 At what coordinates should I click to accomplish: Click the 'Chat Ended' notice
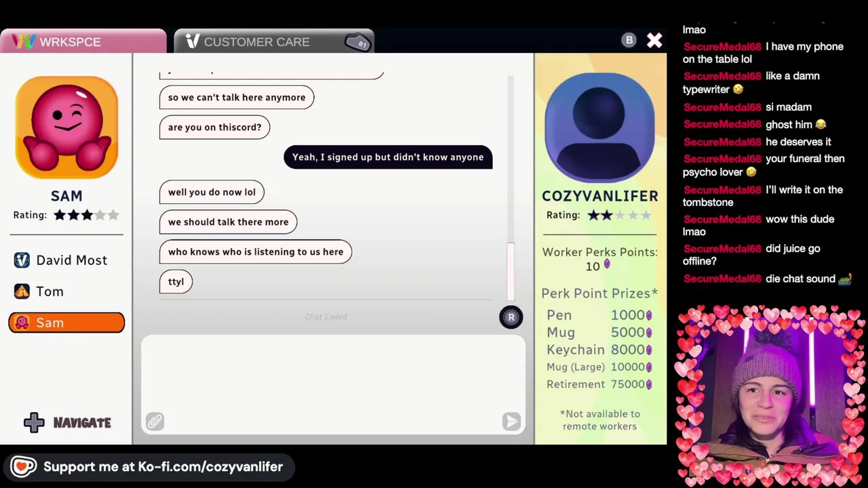click(326, 317)
